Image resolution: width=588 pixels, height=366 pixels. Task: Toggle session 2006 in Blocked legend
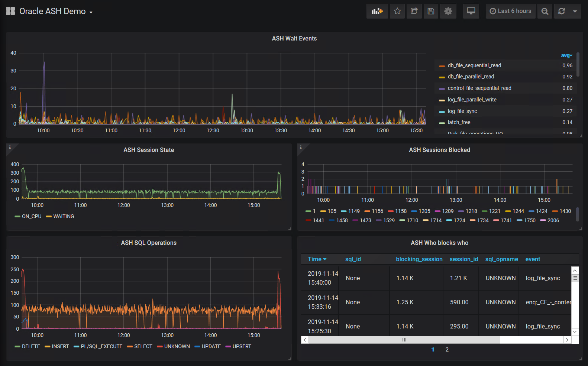553,220
